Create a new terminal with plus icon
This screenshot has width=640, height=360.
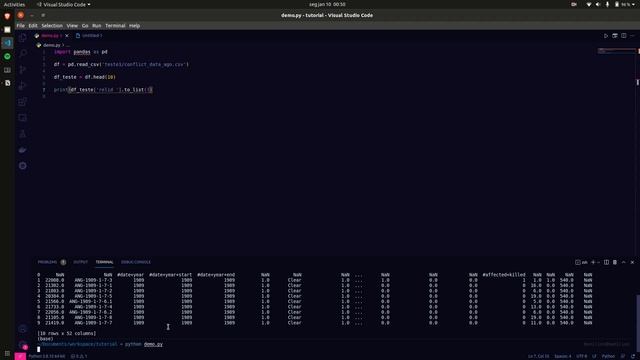click(x=593, y=262)
